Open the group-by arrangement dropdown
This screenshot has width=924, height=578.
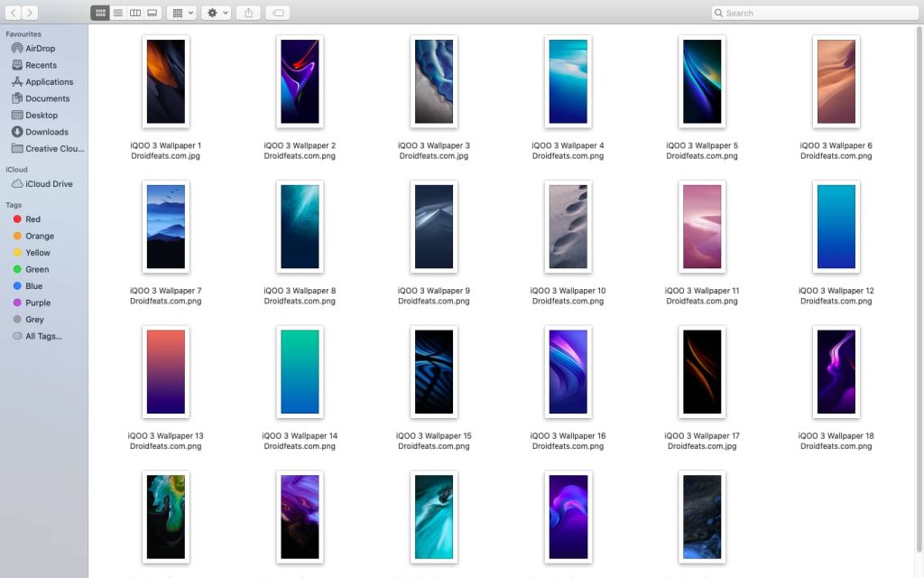pyautogui.click(x=180, y=13)
